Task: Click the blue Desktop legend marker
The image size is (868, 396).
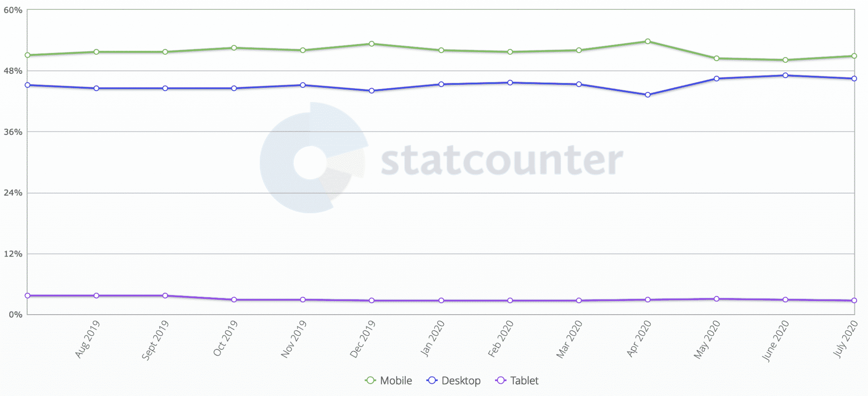Action: [x=432, y=380]
